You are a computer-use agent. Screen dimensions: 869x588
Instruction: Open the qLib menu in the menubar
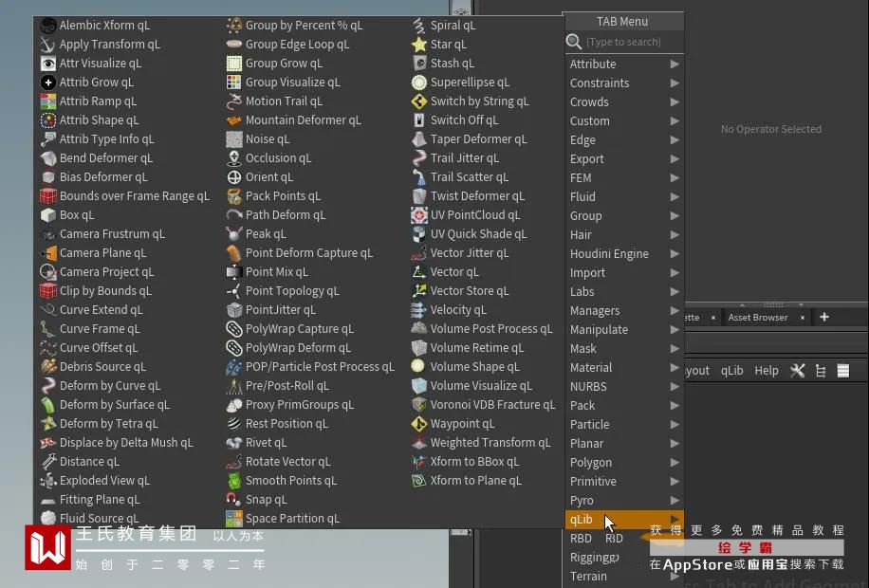tap(731, 371)
